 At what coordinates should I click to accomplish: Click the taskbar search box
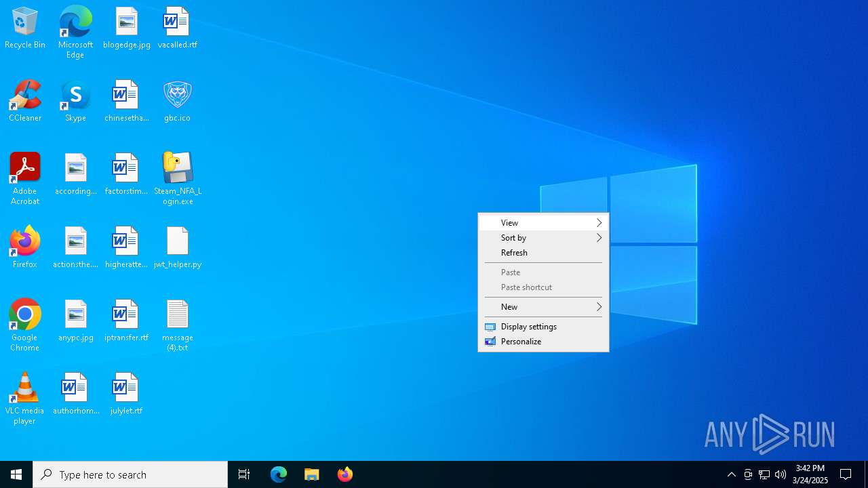(130, 474)
